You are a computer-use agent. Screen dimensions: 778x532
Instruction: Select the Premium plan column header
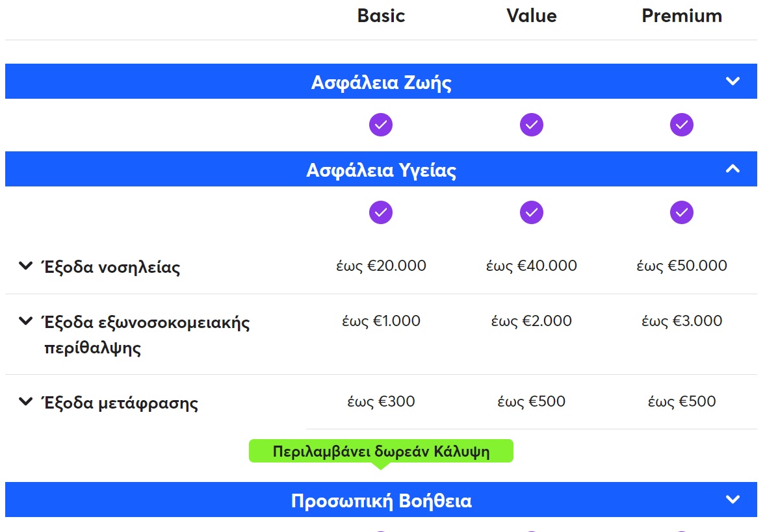click(682, 16)
